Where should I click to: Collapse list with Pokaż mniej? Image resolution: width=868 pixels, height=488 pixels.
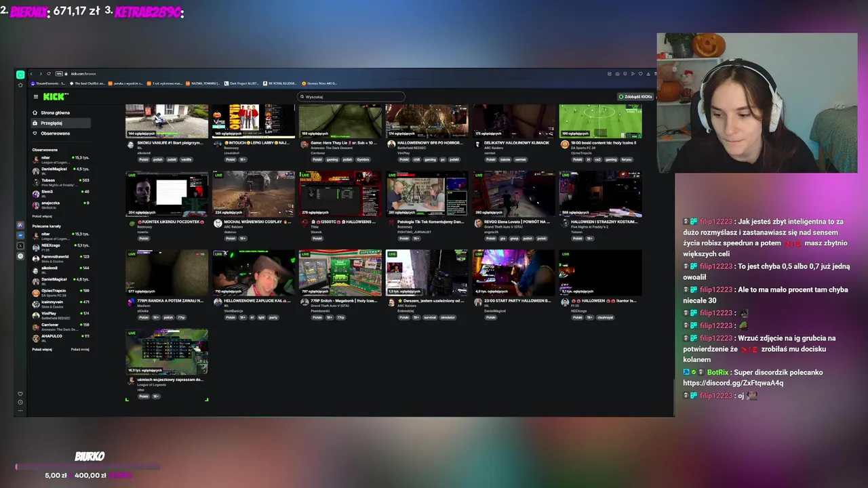(80, 350)
